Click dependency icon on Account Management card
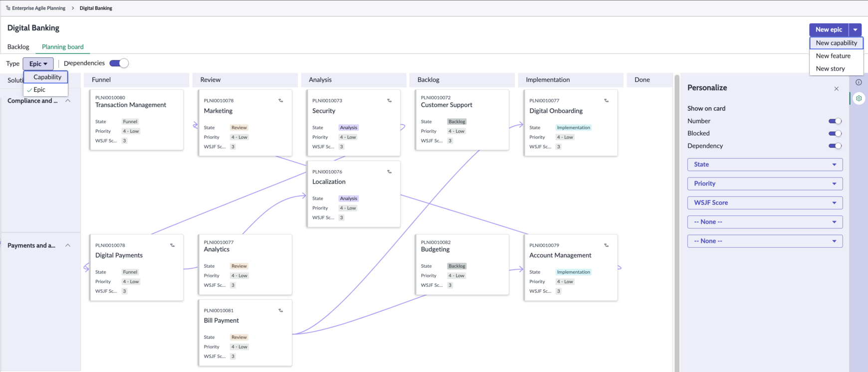Viewport: 868px width, 372px height. coord(607,245)
